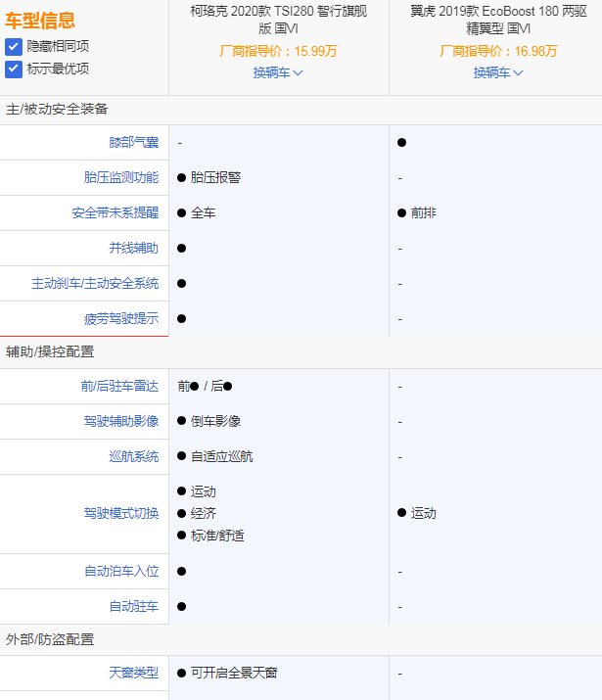This screenshot has height=700, width=602.
Task: Open the 胎压监测功能 link
Action: point(121,178)
